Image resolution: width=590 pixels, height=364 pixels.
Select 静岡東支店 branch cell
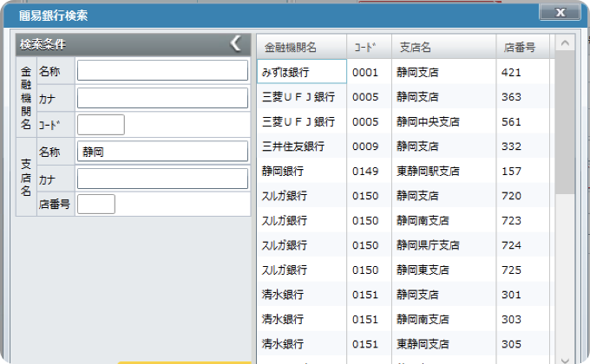tap(444, 270)
